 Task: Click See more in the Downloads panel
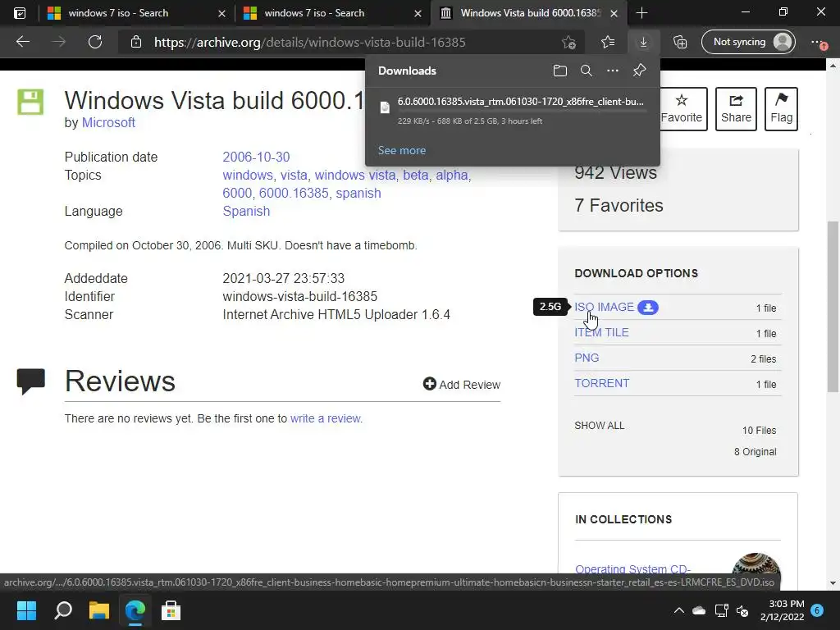coord(402,151)
